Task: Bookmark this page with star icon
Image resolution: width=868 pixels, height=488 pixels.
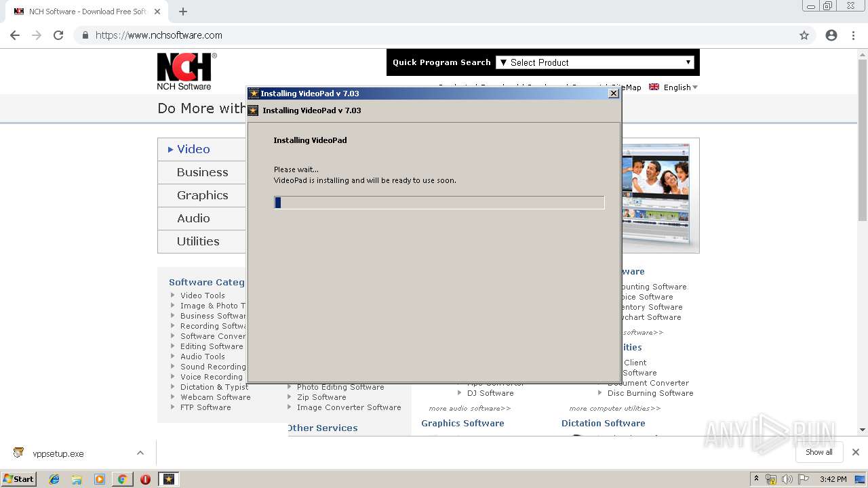Action: click(x=804, y=35)
